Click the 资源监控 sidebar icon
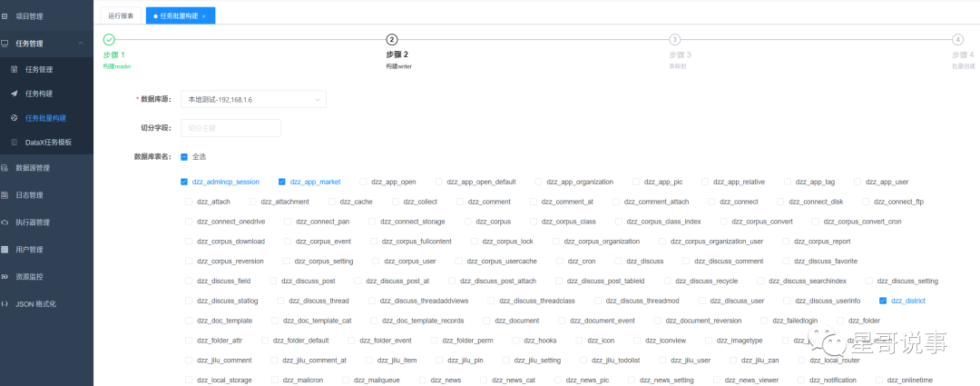 click(5, 276)
